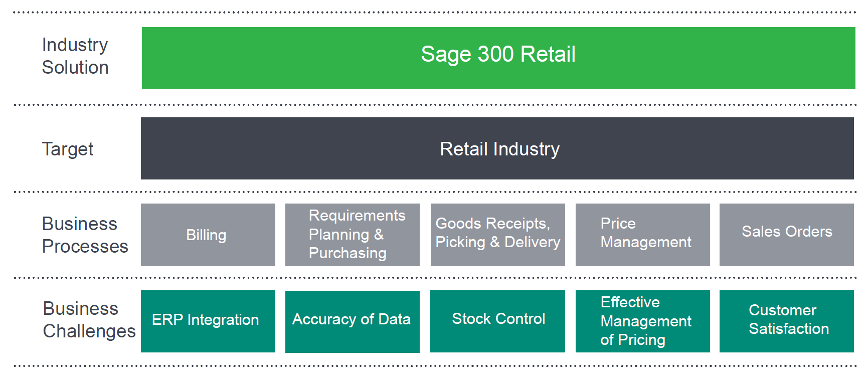Click the Industry Solution row label
This screenshot has width=868, height=379.
tap(75, 56)
